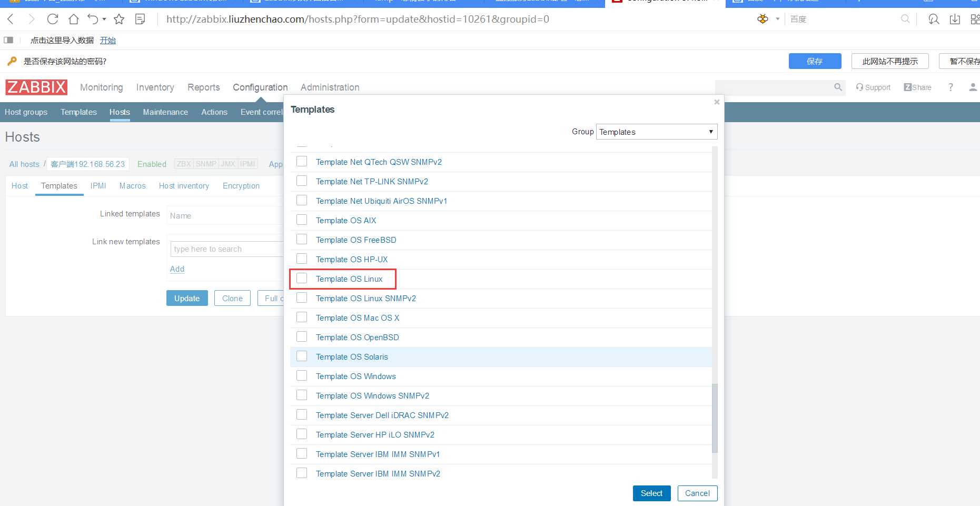Open browser home page icon
This screenshot has width=980, height=506.
pyautogui.click(x=74, y=19)
